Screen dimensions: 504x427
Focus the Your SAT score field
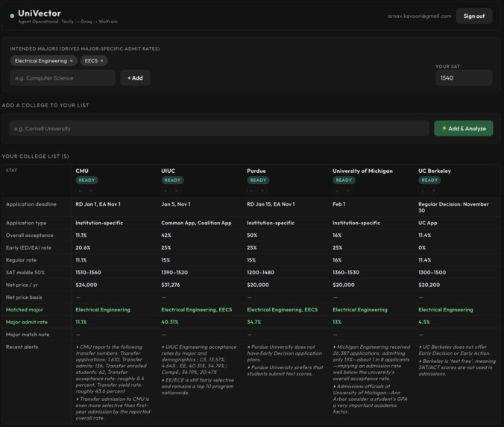coord(464,78)
